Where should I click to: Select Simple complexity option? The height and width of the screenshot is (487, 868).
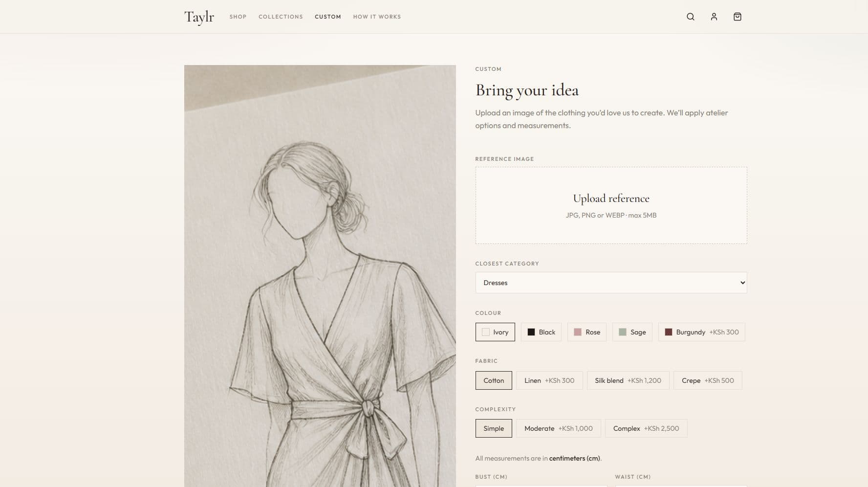pyautogui.click(x=494, y=428)
